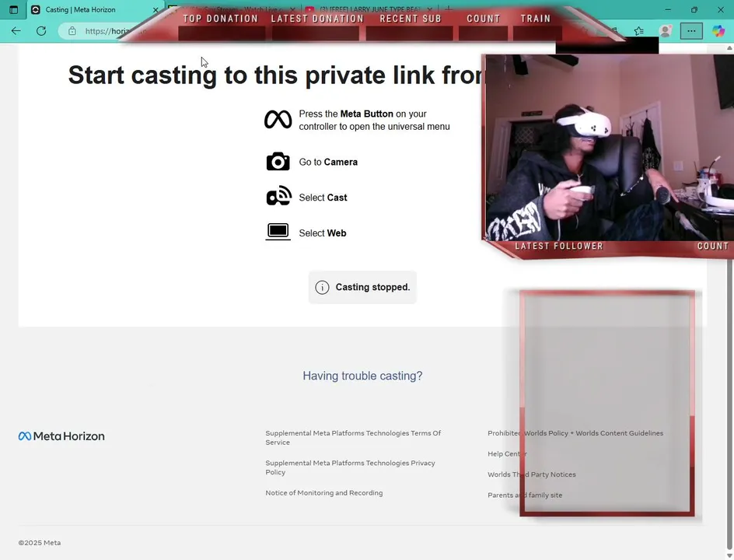Open Parents and family site link
The width and height of the screenshot is (734, 560).
(x=525, y=495)
